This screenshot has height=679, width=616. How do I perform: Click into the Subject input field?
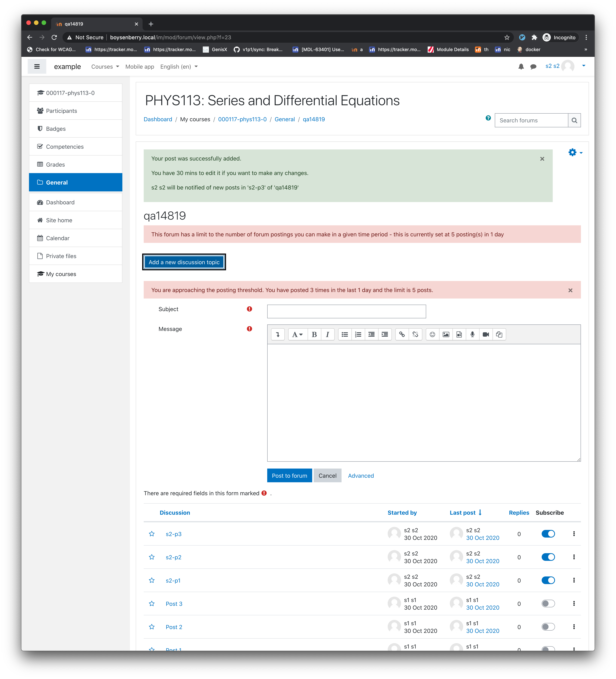(346, 311)
